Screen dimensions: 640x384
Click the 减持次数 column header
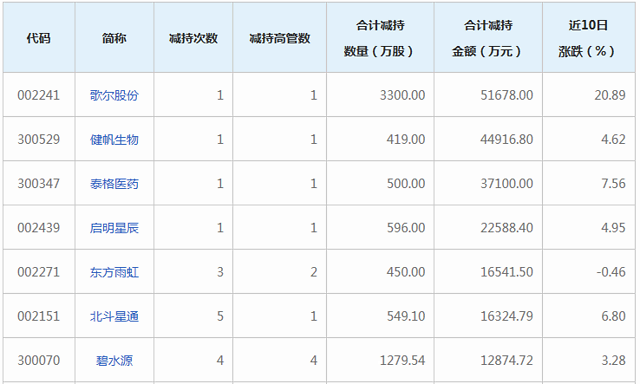tap(193, 38)
